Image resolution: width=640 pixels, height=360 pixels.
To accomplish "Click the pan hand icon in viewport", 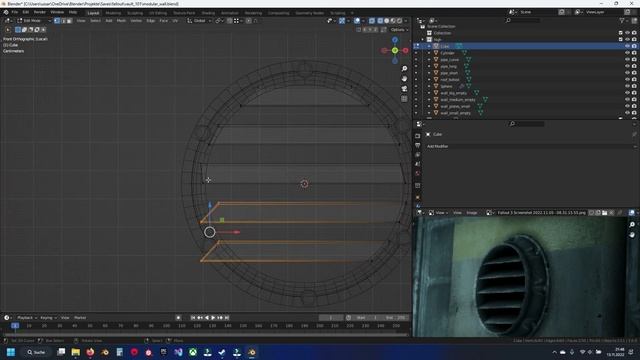I will pyautogui.click(x=404, y=78).
